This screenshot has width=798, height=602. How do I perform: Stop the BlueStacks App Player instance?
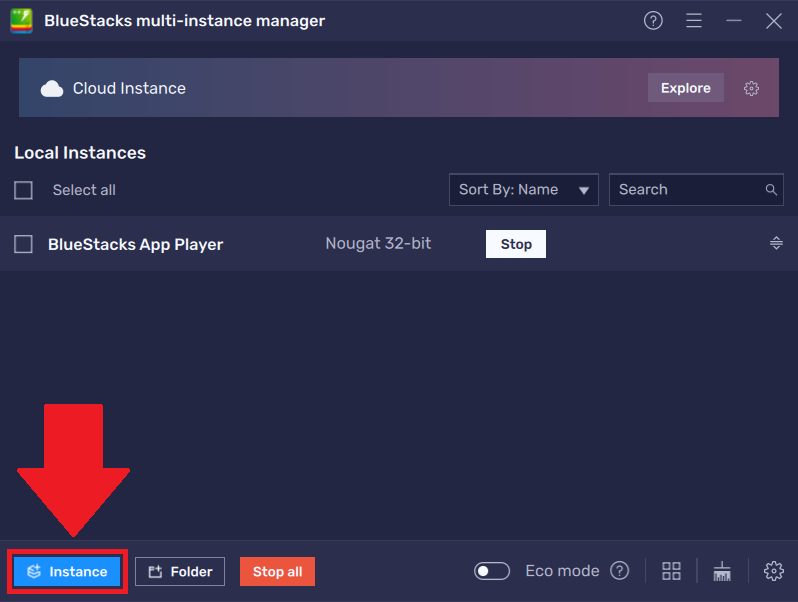(x=516, y=244)
